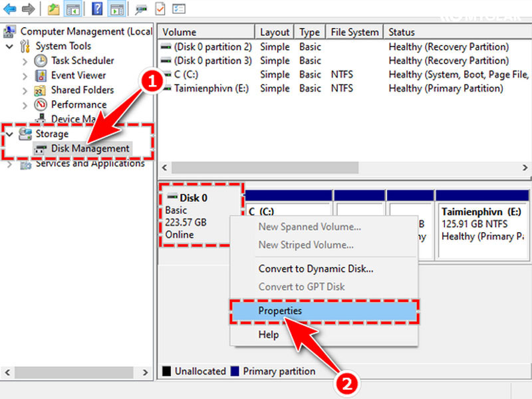Select the Taimienphivn (E:) volume row
Viewport: 532px width, 399px height.
click(x=211, y=88)
